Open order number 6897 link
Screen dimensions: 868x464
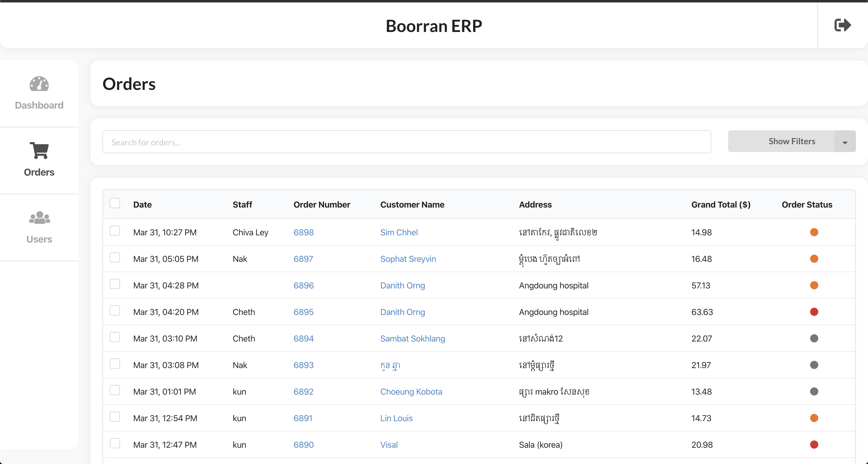pyautogui.click(x=303, y=259)
